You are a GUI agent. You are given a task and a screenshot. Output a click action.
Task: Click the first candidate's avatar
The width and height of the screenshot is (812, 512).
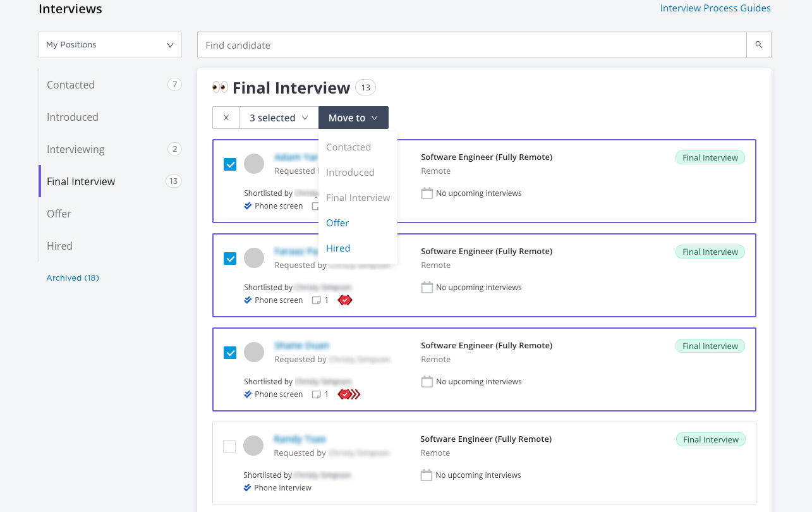254,164
